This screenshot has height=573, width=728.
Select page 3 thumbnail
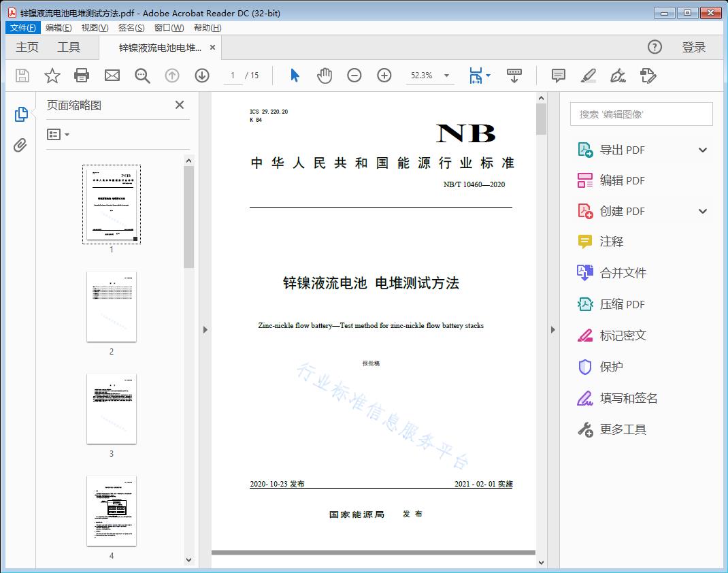pyautogui.click(x=112, y=408)
